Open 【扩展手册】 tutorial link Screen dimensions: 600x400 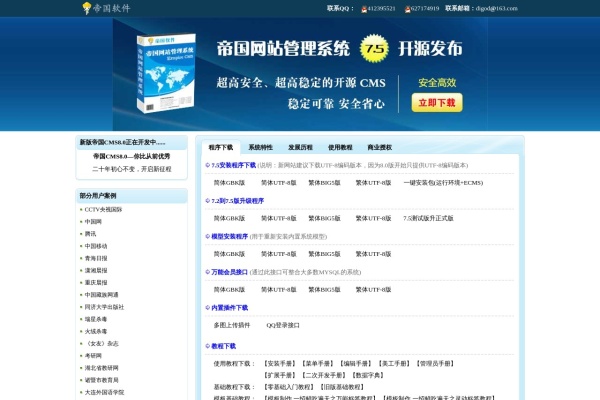click(x=279, y=375)
